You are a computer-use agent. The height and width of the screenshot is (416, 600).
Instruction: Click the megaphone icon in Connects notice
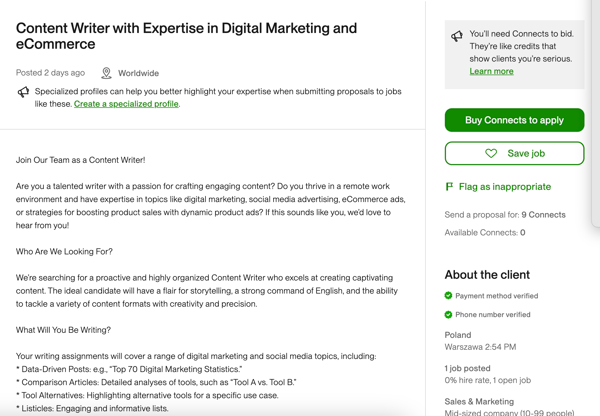tap(457, 36)
